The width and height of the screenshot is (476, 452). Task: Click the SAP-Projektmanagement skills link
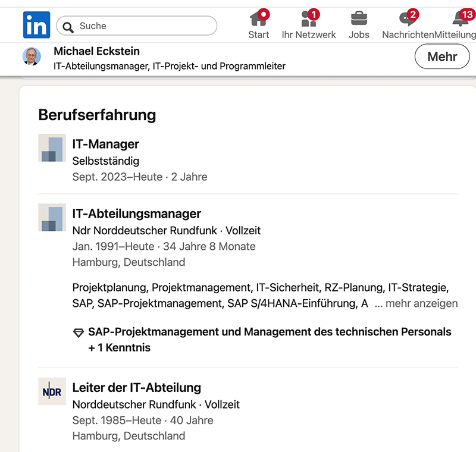click(x=270, y=332)
